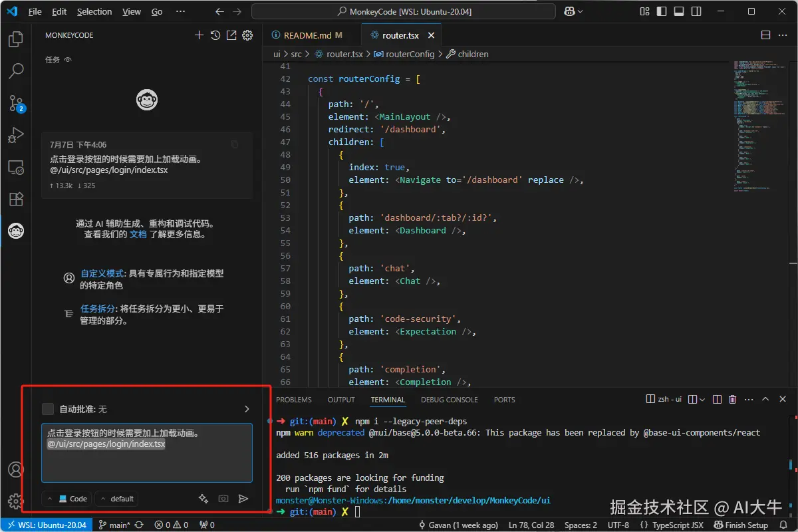Open the terminal launch profile dropdown
This screenshot has height=532, width=798.
[704, 400]
